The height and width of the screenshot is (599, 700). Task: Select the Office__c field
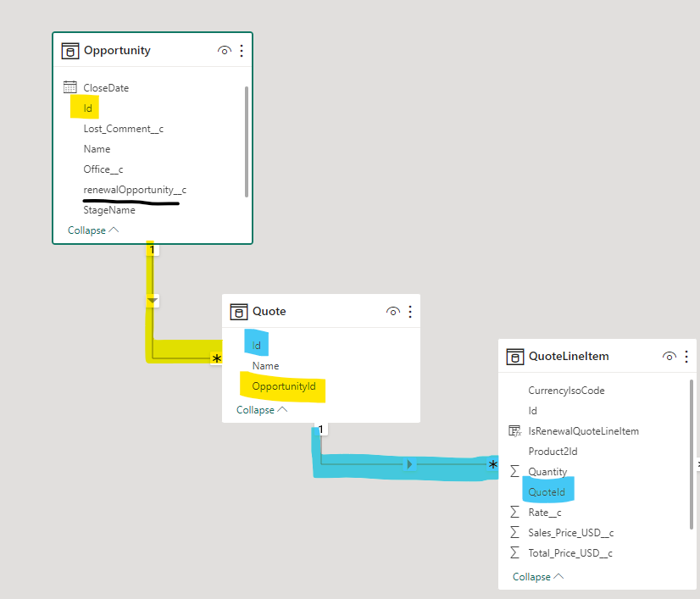[x=103, y=169]
